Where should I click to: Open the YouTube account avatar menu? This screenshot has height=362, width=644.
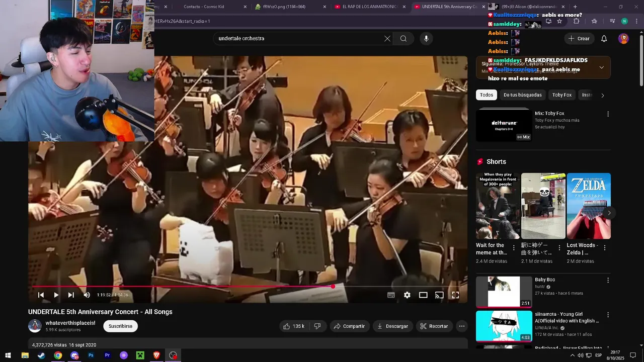pyautogui.click(x=623, y=39)
